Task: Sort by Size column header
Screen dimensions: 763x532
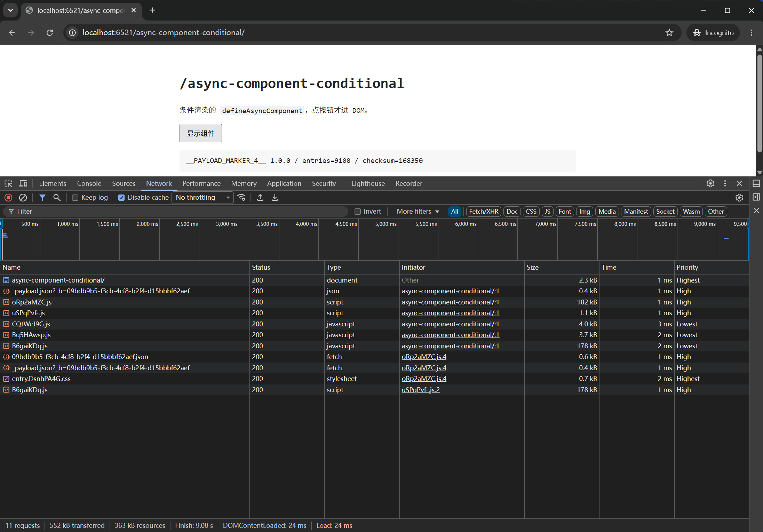Action: coord(562,267)
